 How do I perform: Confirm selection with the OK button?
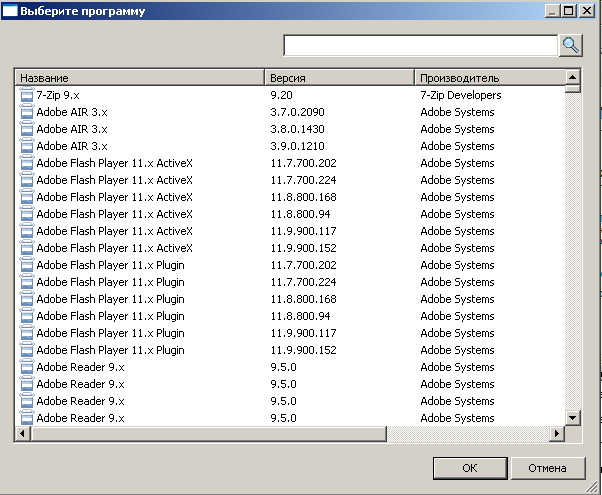[470, 468]
